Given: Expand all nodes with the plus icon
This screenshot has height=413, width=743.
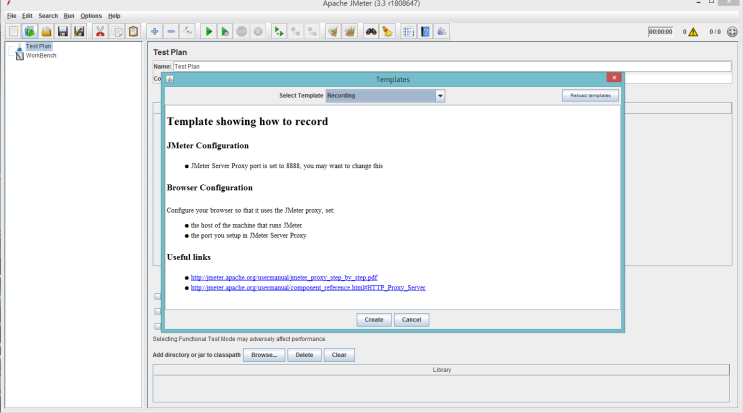Looking at the screenshot, I should 154,32.
